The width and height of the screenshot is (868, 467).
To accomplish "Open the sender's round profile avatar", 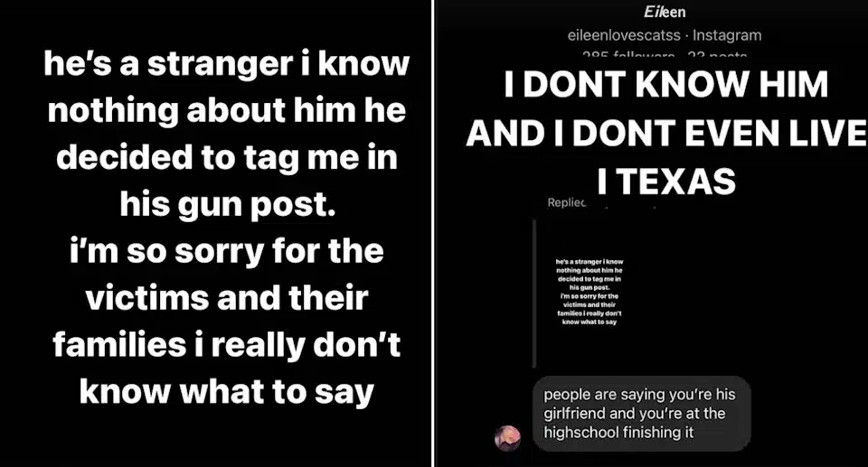I will pos(507,438).
